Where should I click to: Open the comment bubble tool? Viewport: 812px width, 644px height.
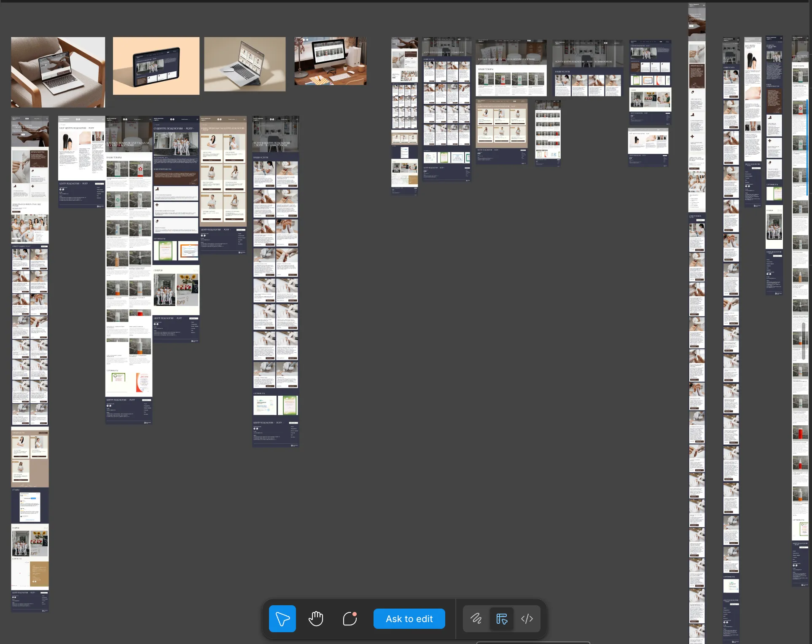coord(350,619)
